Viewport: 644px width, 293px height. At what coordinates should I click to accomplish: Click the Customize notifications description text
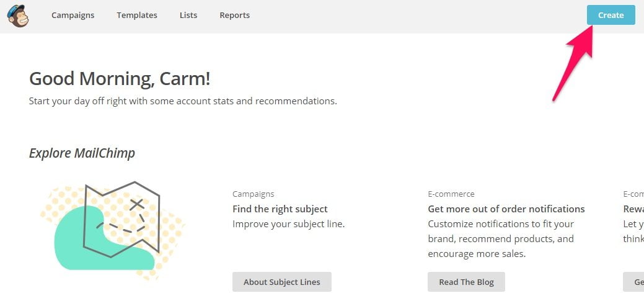501,239
